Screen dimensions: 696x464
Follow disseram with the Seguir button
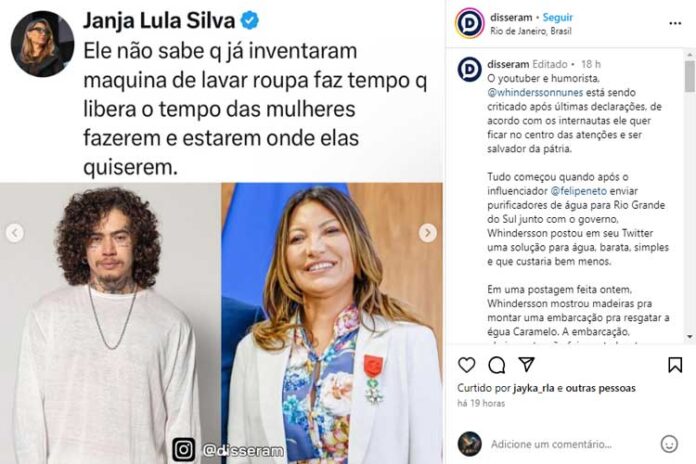[x=558, y=17]
